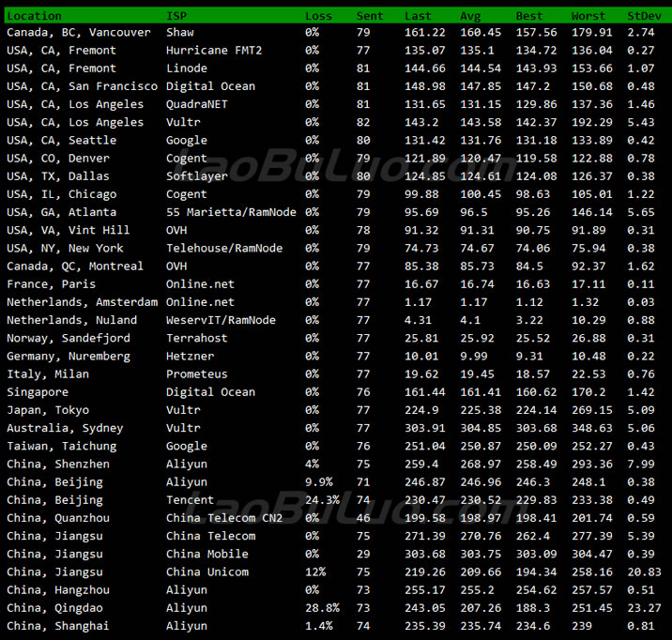Click the 12% loss value for China Unicom
This screenshot has height=640, width=672.
(315, 572)
